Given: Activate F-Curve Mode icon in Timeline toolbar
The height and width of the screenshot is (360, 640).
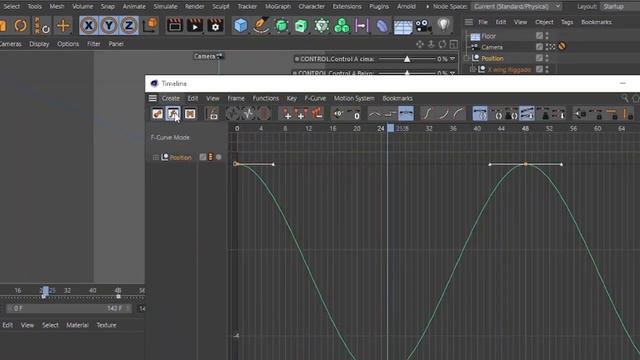Looking at the screenshot, I should pos(173,114).
